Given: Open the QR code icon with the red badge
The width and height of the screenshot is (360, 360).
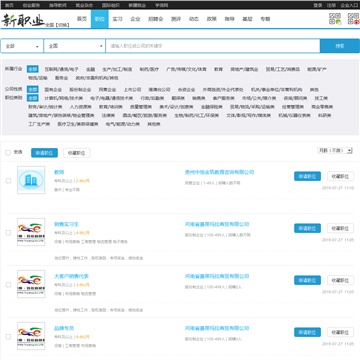Looking at the screenshot, I should 353,19.
